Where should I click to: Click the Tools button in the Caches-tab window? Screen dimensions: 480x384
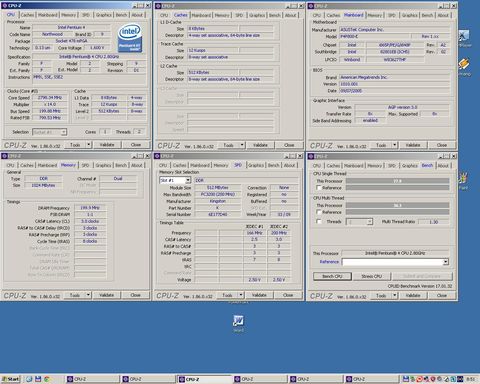(228, 145)
